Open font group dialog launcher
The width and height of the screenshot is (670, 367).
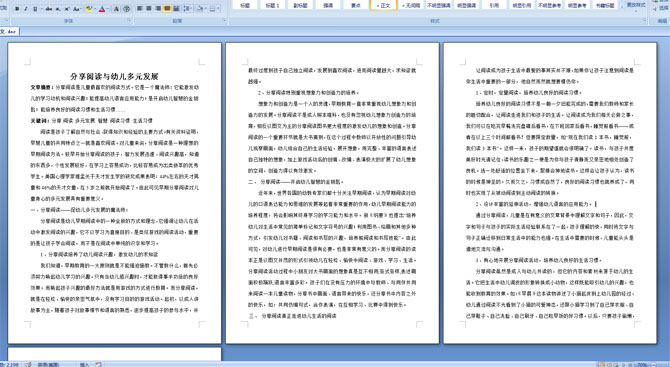[129, 20]
